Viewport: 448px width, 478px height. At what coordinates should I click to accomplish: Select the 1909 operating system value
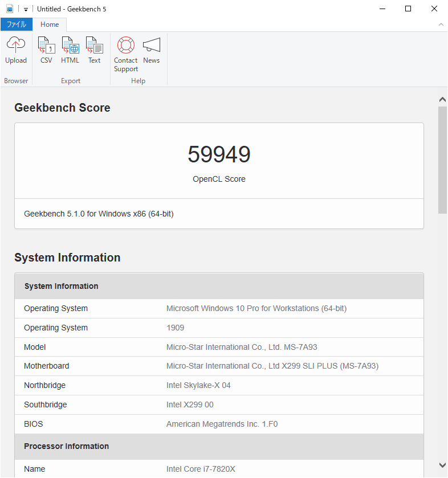pos(176,328)
